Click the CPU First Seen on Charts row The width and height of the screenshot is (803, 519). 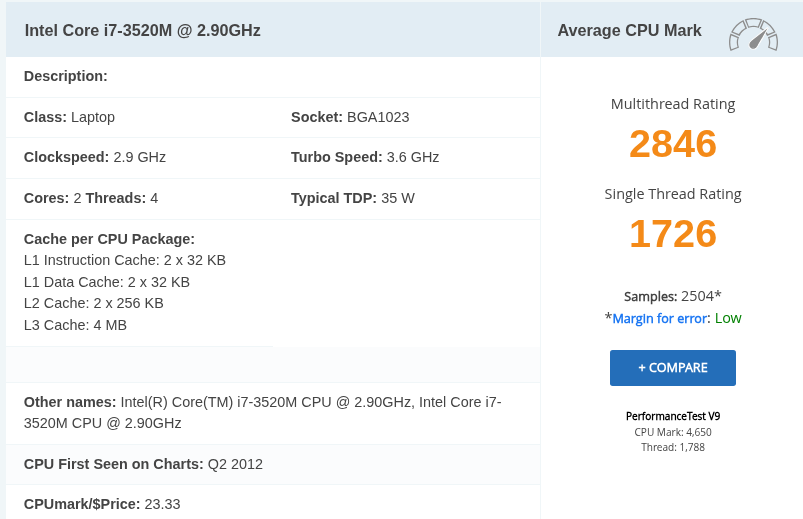click(143, 464)
